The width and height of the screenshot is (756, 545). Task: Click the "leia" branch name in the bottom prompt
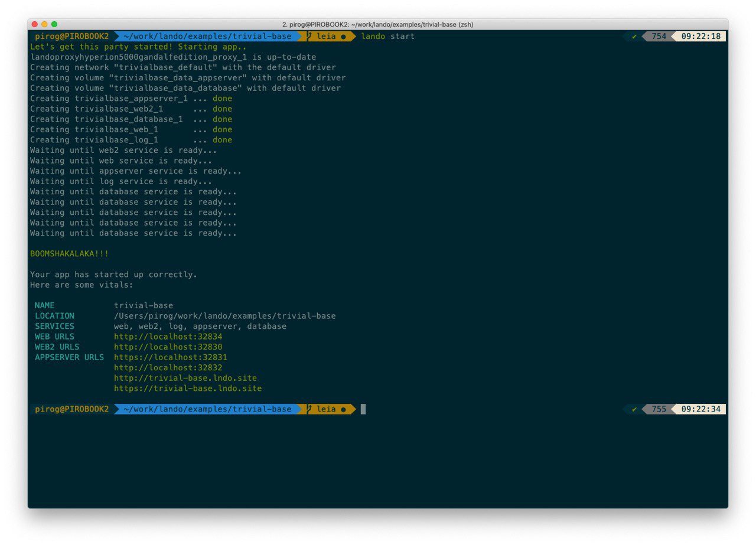326,409
